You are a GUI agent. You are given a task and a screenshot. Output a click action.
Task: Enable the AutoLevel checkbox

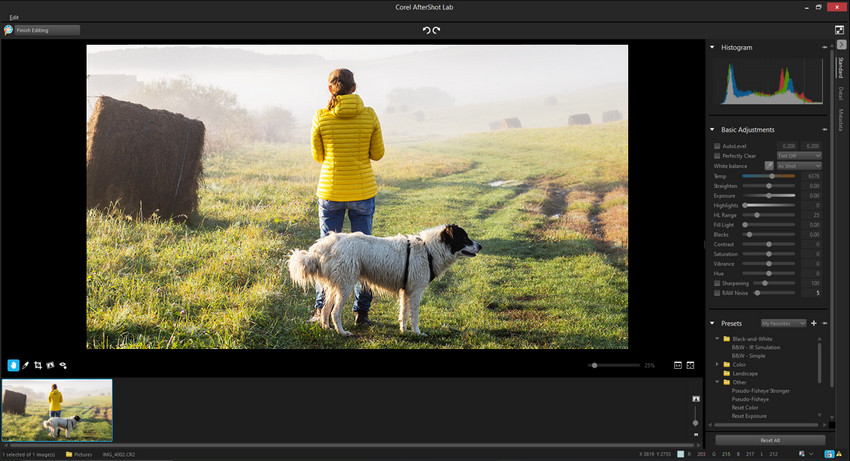[x=717, y=146]
